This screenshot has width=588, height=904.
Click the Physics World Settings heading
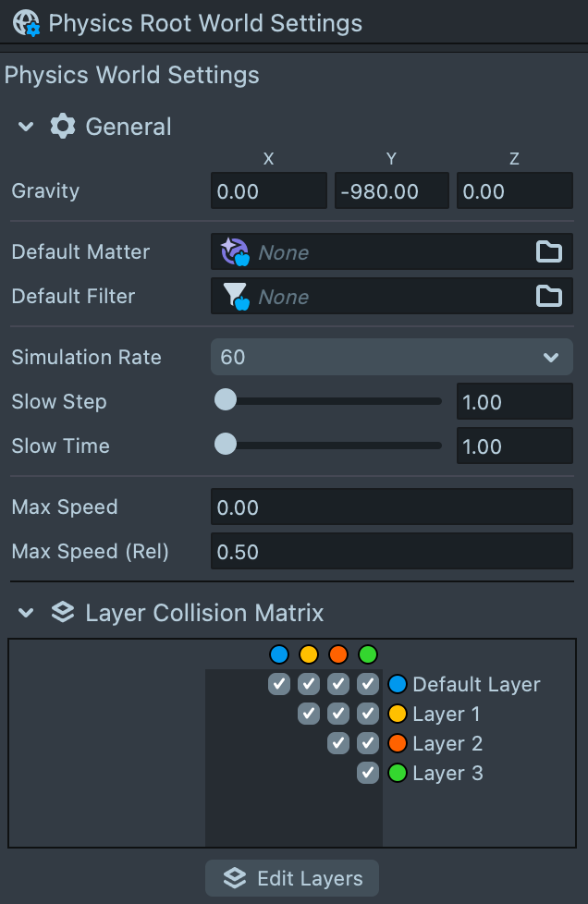132,76
